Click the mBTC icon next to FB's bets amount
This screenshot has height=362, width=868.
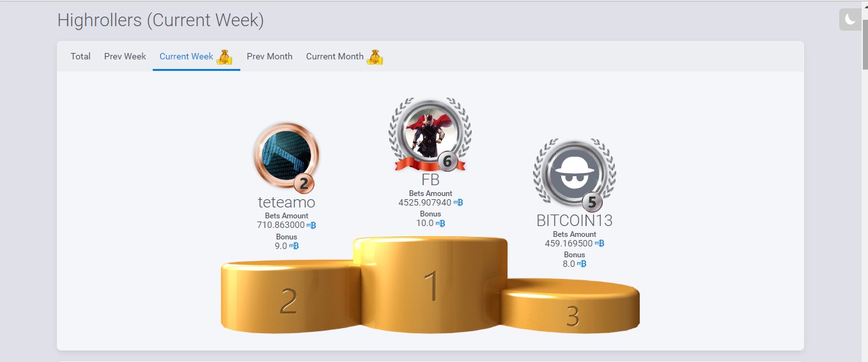tap(458, 202)
